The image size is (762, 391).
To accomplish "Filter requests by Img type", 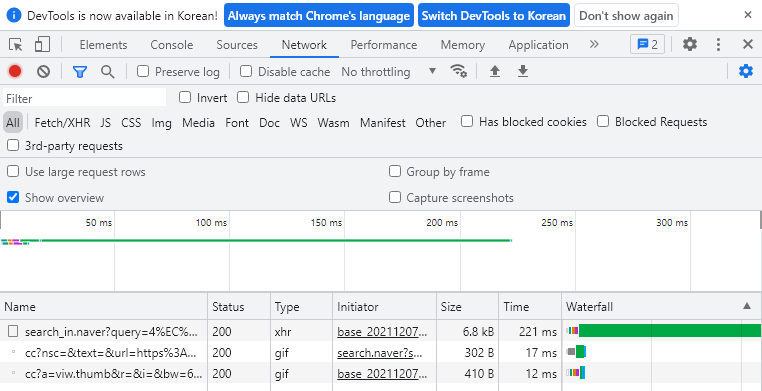I will click(x=161, y=122).
